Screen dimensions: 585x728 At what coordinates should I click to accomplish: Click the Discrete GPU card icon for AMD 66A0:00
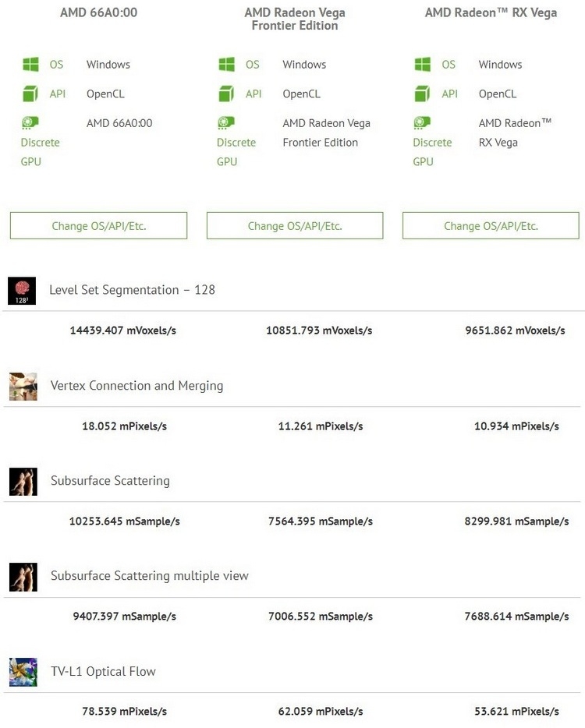click(x=30, y=123)
